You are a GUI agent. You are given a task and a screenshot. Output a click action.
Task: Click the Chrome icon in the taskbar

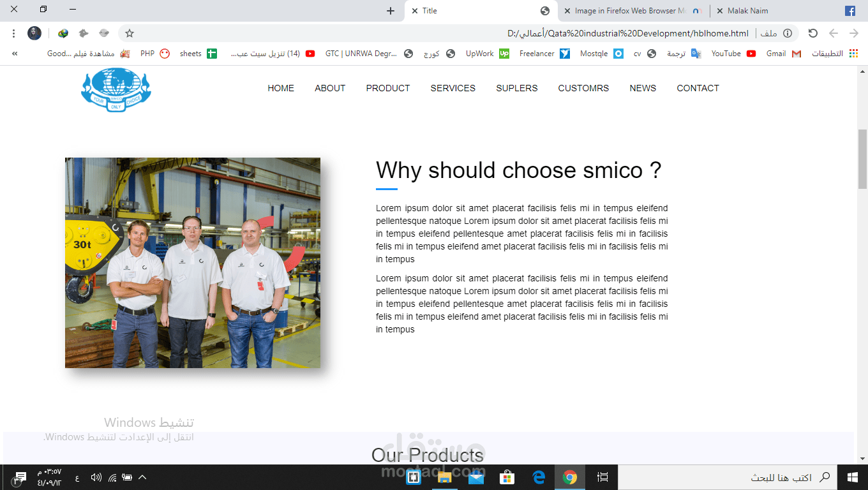click(x=570, y=477)
